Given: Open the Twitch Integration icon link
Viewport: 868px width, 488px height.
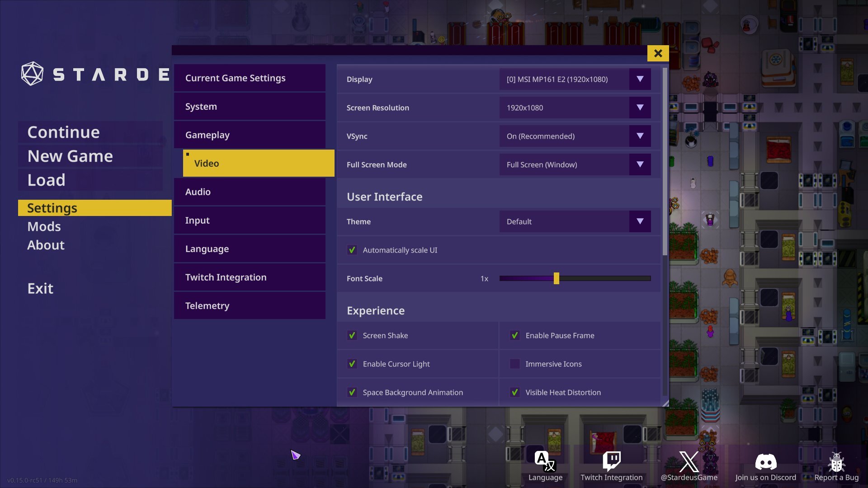Looking at the screenshot, I should (x=611, y=461).
